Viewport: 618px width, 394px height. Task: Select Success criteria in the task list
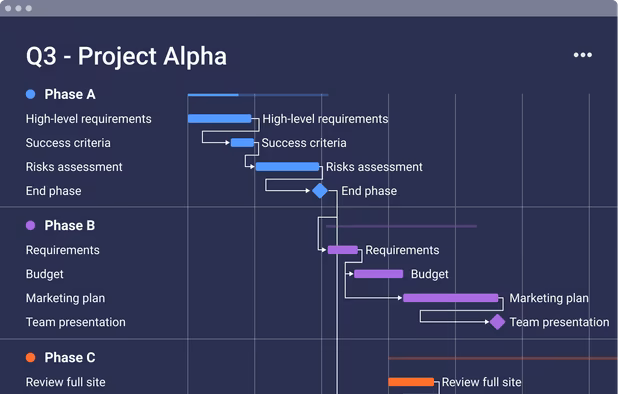pos(68,143)
